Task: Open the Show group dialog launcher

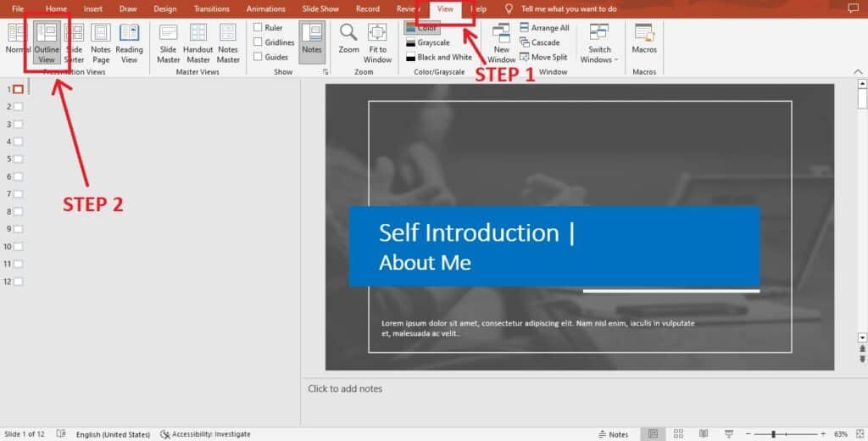Action: click(x=325, y=72)
